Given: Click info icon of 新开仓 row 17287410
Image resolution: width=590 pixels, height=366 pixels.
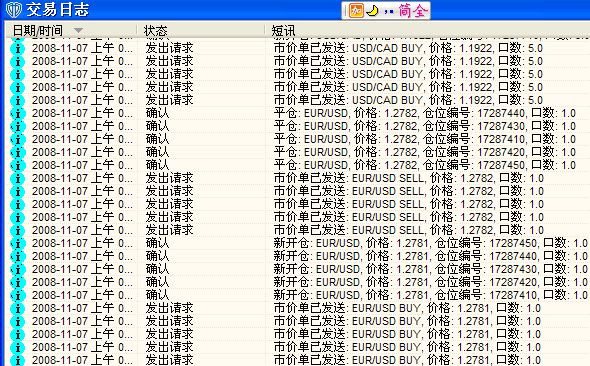Looking at the screenshot, I should point(17,295).
